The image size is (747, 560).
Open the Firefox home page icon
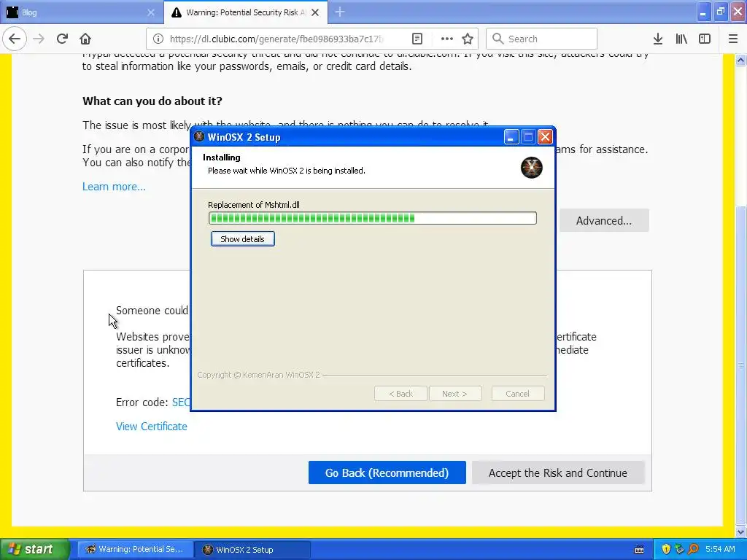tap(85, 39)
